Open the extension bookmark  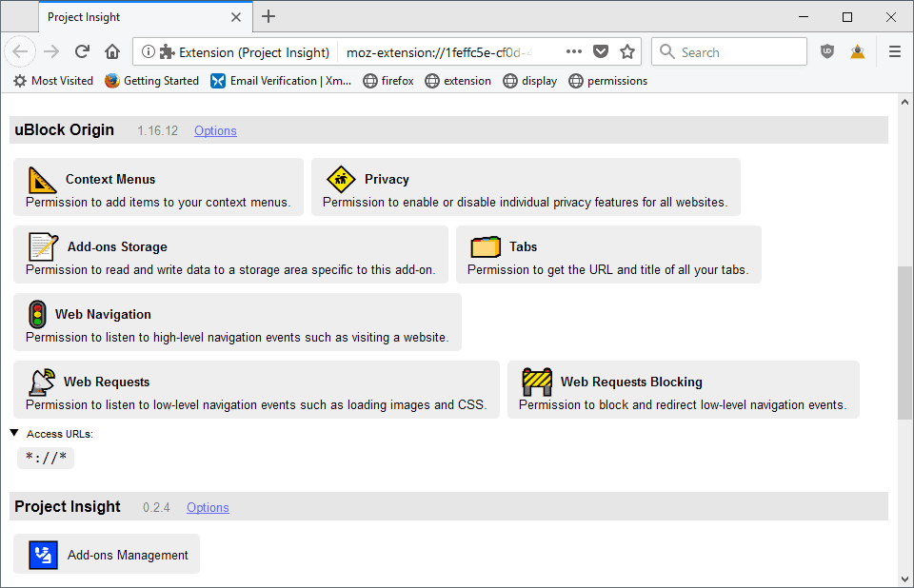pyautogui.click(x=458, y=81)
